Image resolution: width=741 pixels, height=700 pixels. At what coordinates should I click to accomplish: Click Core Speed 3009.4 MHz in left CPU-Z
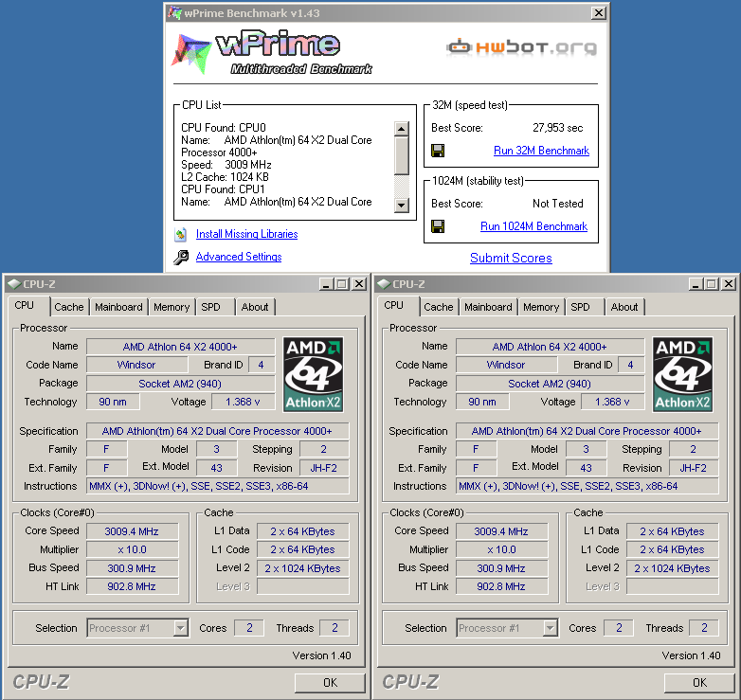point(133,531)
